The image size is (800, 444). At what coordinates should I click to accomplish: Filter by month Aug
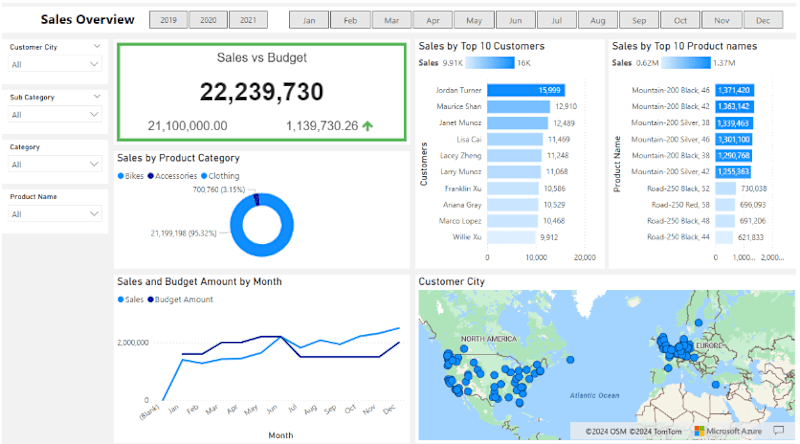click(597, 20)
